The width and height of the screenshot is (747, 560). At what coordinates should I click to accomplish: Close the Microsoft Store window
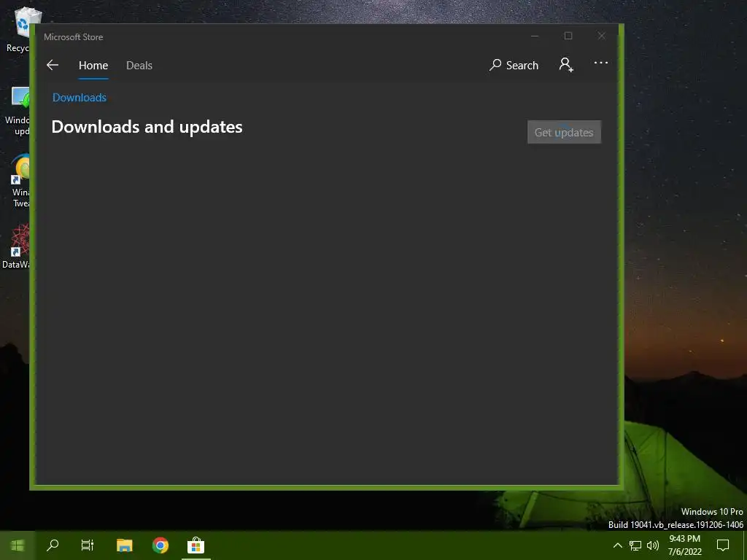coord(601,36)
